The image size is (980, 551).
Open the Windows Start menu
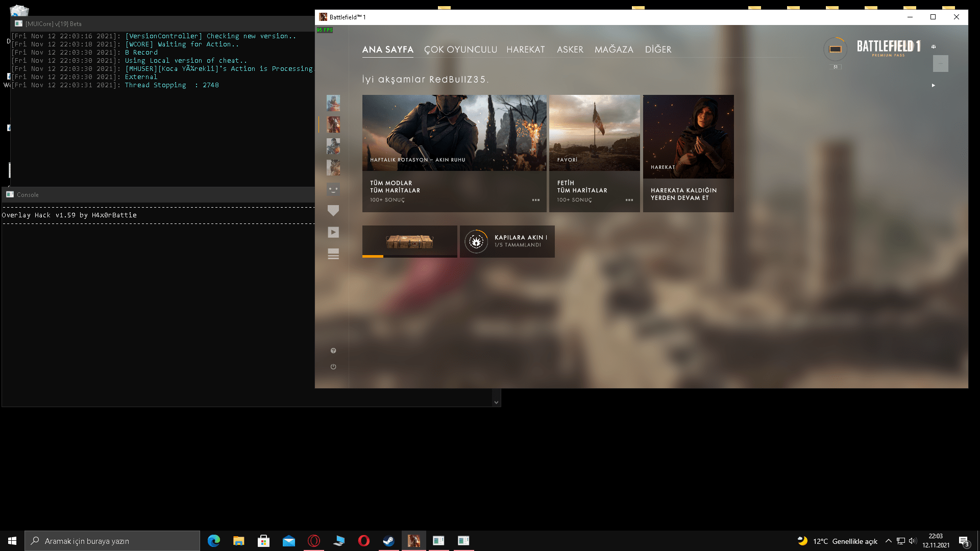pyautogui.click(x=12, y=541)
